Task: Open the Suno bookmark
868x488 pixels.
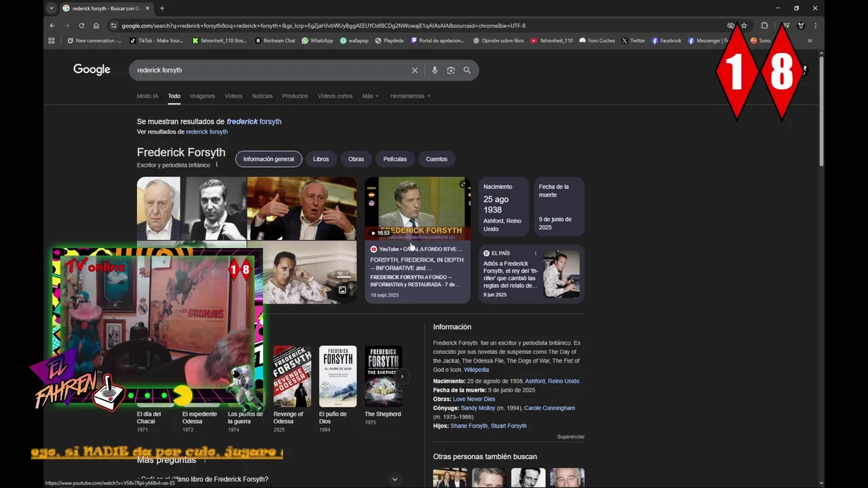Action: pyautogui.click(x=760, y=41)
